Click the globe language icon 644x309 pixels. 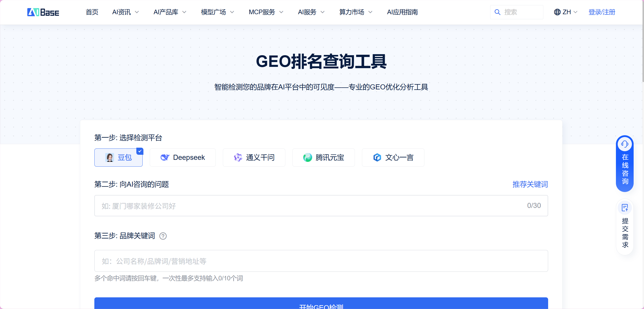[x=557, y=12]
